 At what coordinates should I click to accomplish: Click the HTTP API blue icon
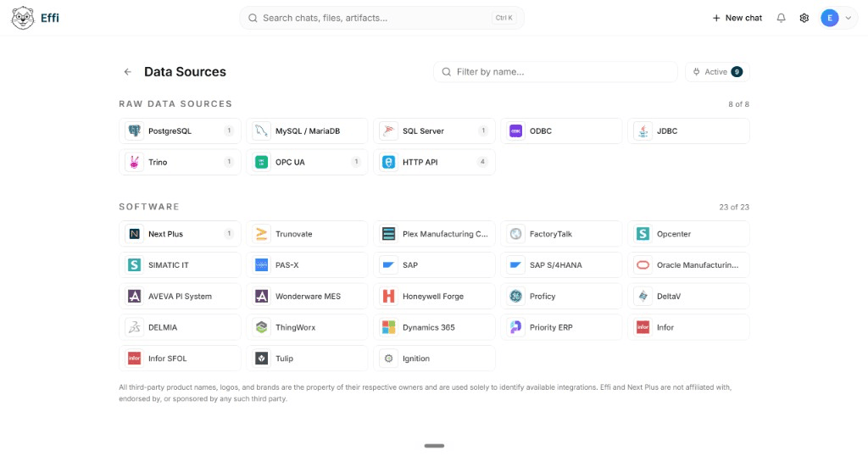click(388, 162)
